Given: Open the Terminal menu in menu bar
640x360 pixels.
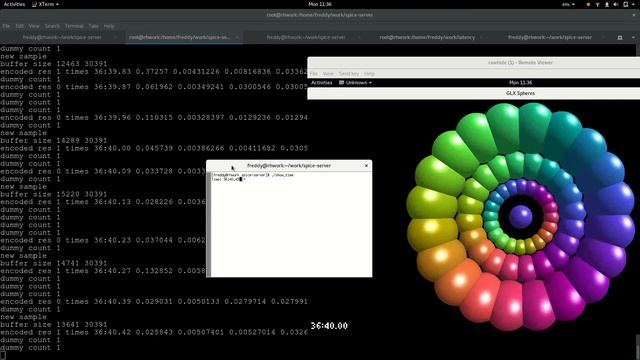Looking at the screenshot, I should click(74, 26).
